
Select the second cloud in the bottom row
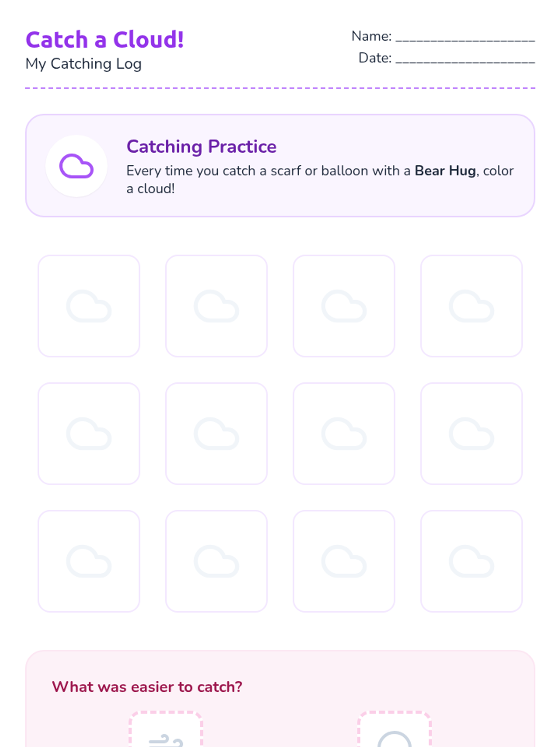pos(217,561)
